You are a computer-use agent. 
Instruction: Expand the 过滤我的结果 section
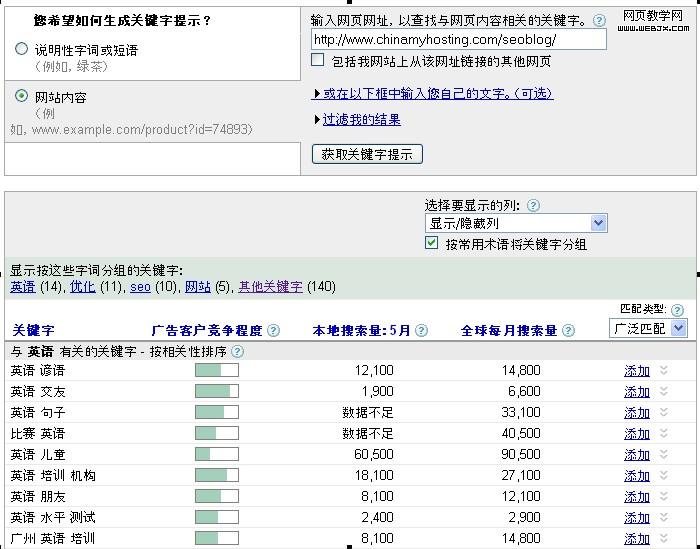[360, 120]
